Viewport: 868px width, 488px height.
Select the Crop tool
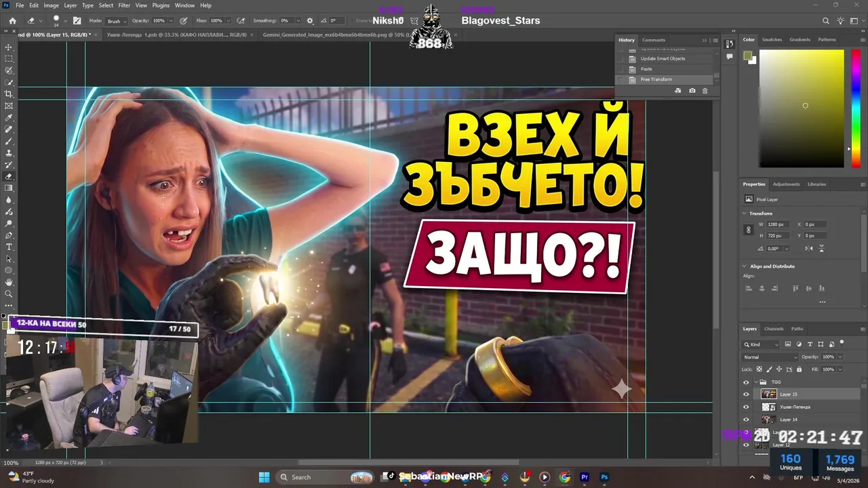(9, 94)
